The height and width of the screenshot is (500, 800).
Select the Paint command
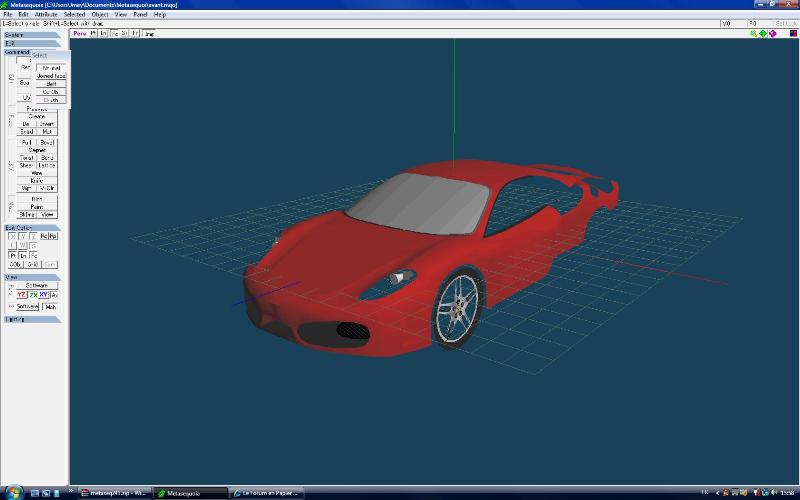click(37, 207)
